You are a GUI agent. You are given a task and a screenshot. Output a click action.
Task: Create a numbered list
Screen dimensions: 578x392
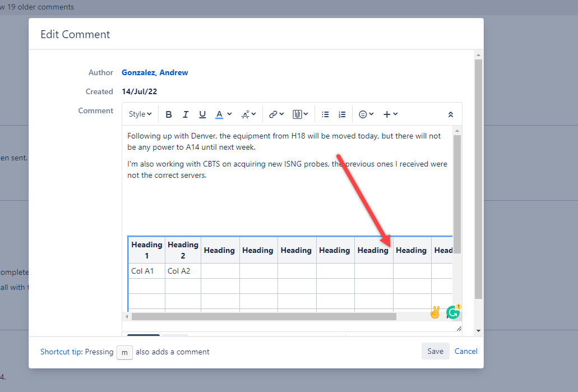[342, 114]
